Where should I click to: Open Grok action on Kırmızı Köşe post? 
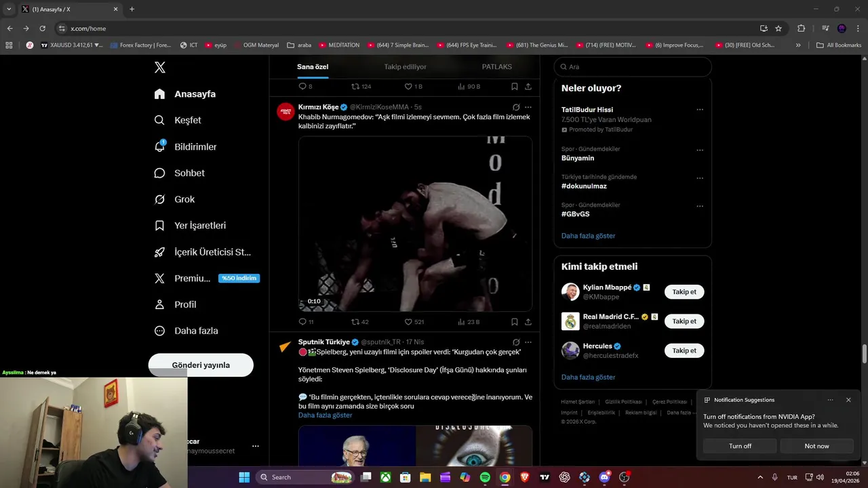tap(516, 107)
